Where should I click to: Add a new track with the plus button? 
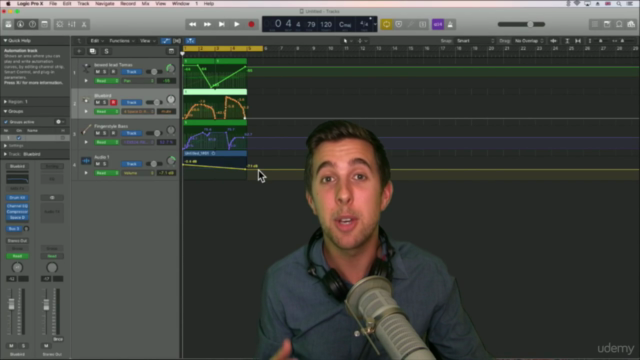tap(79, 51)
